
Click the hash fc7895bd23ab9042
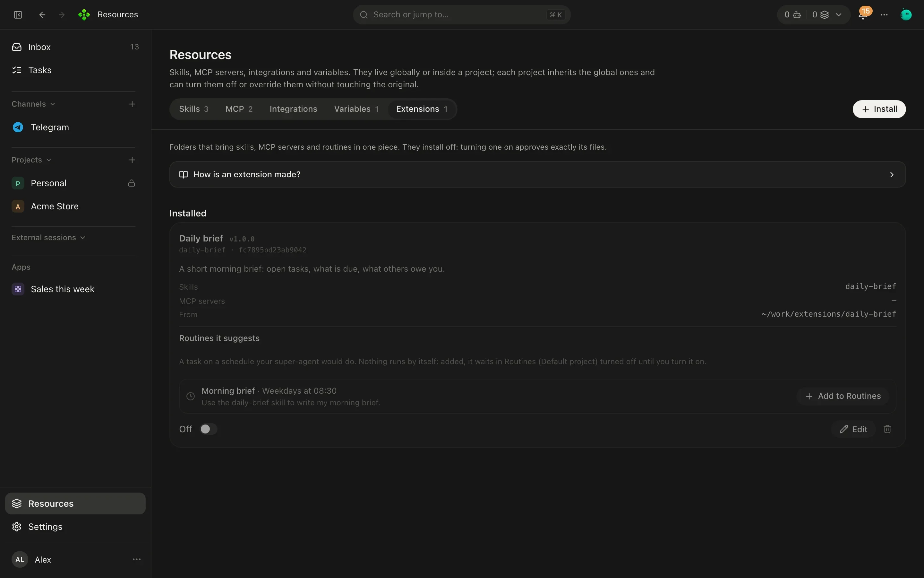[x=272, y=250]
